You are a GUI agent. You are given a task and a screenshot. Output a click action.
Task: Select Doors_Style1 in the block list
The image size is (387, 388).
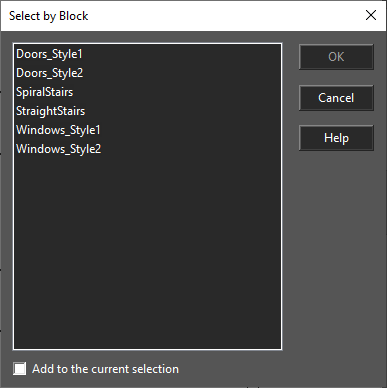coord(49,54)
